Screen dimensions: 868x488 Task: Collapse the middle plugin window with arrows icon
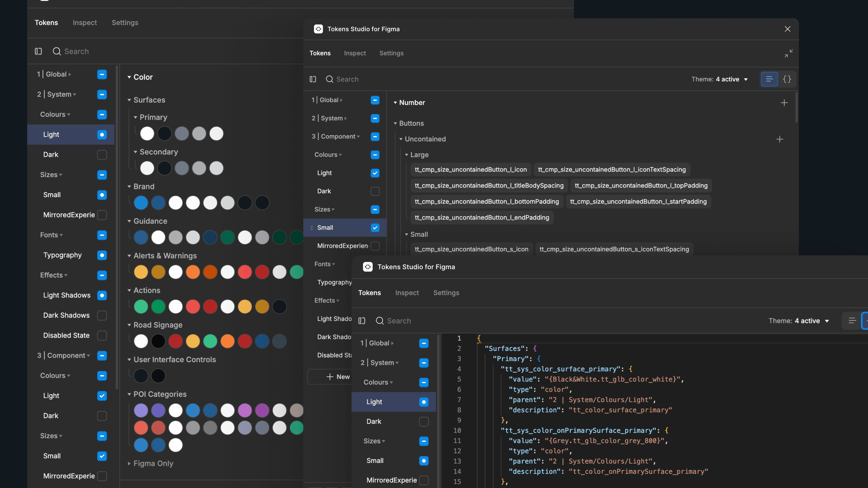(788, 53)
